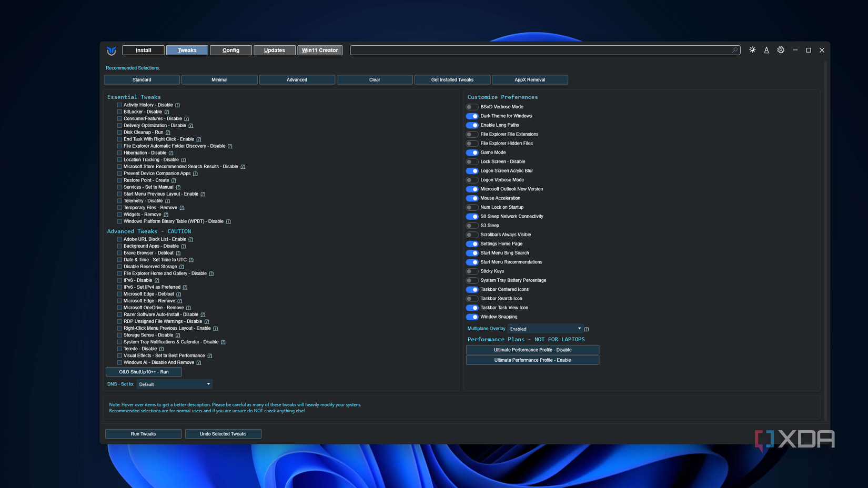Check the Background Apps - Disable checkbox
The height and width of the screenshot is (488, 868).
coord(119,246)
